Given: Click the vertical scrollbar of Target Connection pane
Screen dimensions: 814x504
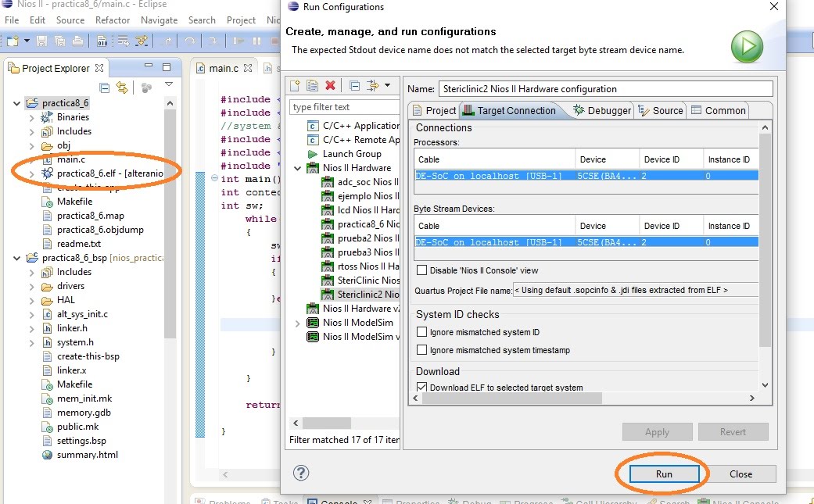Looking at the screenshot, I should pos(765,238).
